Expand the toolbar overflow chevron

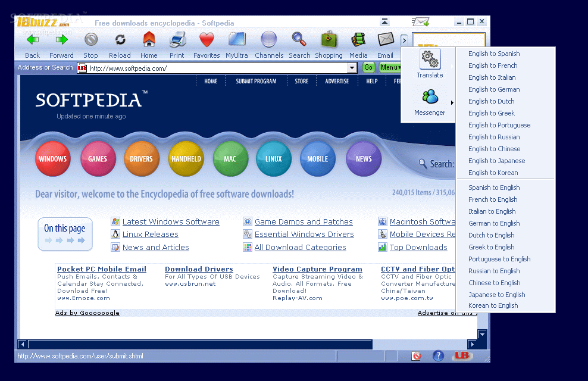[x=404, y=40]
